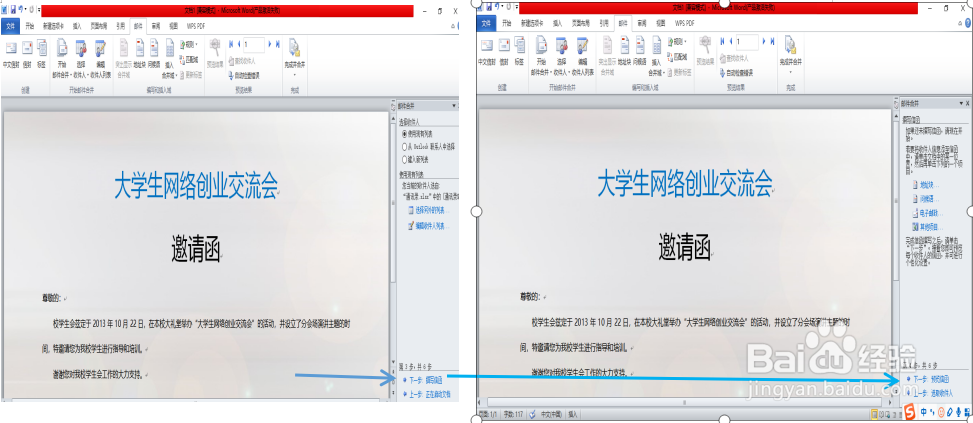
Task: Select 'From Outlook contacts' radio option
Action: coord(428,147)
